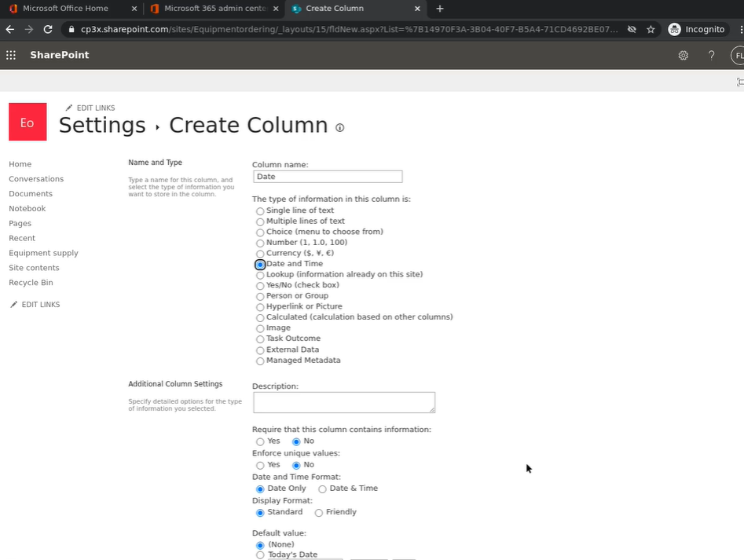Click the browser reload icon
This screenshot has width=744, height=560.
[48, 29]
